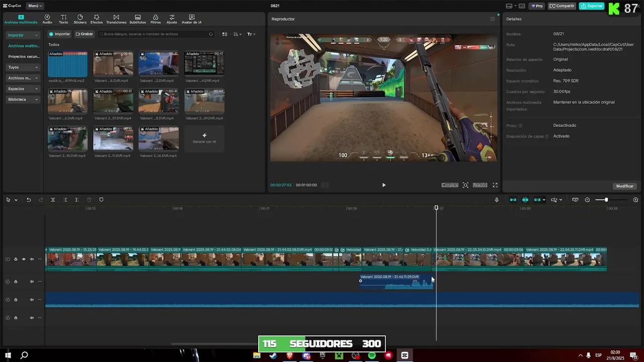The image size is (644, 362).
Task: Delete right of playhead
Action: pyautogui.click(x=76, y=200)
